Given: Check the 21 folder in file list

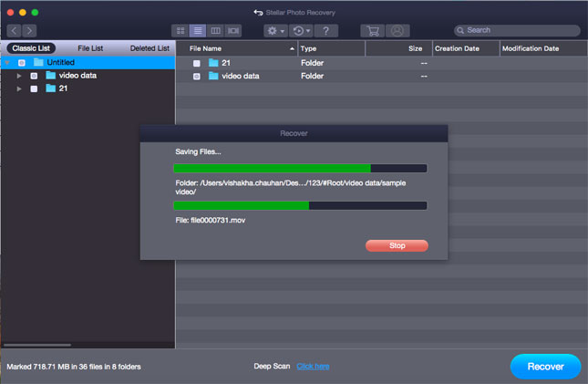Looking at the screenshot, I should [197, 64].
